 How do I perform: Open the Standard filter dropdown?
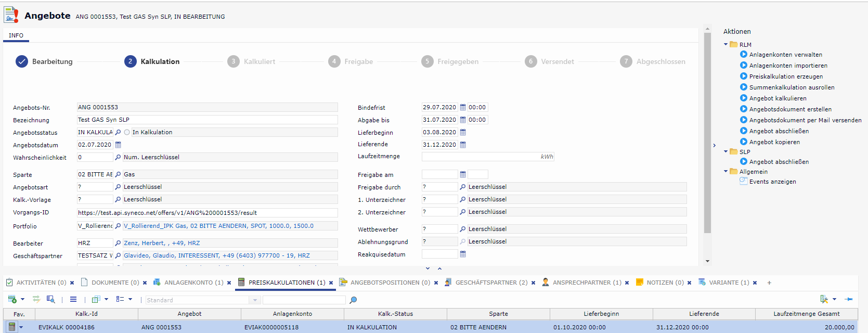[255, 300]
